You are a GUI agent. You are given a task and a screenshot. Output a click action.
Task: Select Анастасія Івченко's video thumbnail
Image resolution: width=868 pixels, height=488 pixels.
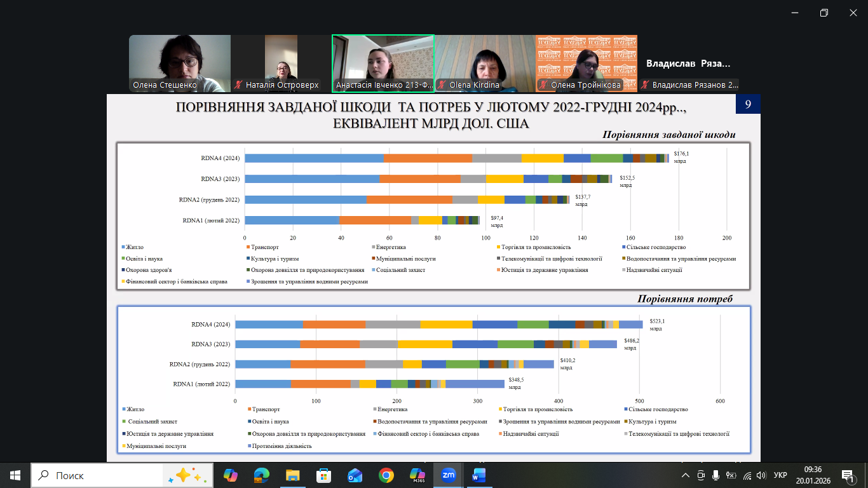383,63
